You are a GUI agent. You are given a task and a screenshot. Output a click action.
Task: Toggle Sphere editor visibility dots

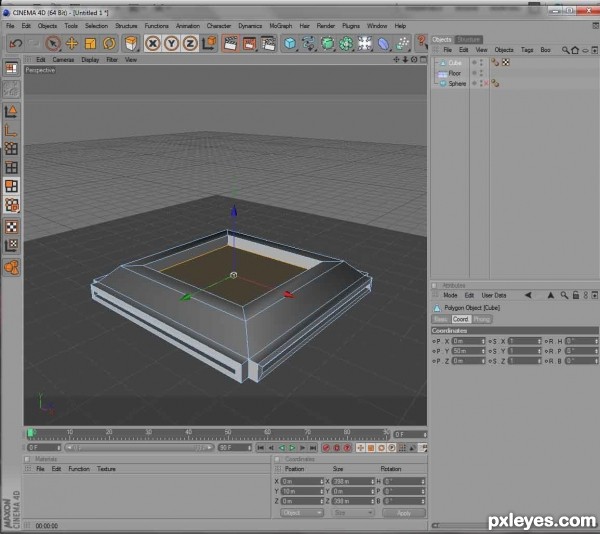481,83
